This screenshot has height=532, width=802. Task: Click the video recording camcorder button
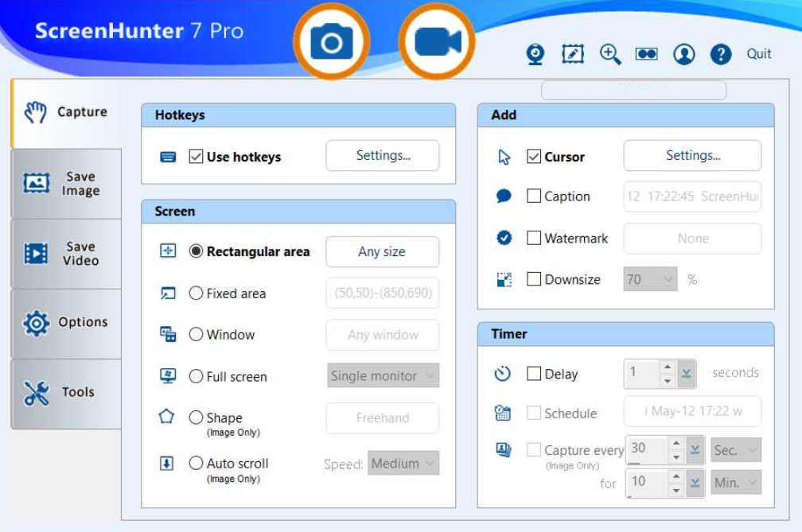point(438,41)
